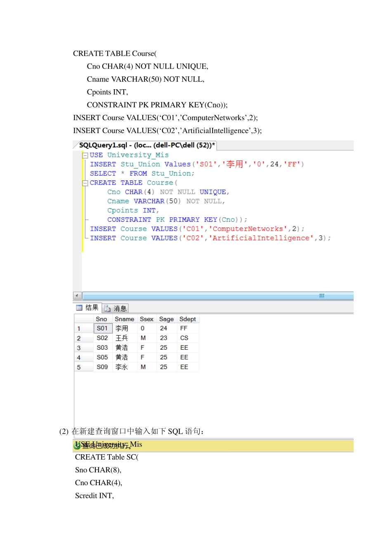Click the Sdept column header

tap(187, 319)
